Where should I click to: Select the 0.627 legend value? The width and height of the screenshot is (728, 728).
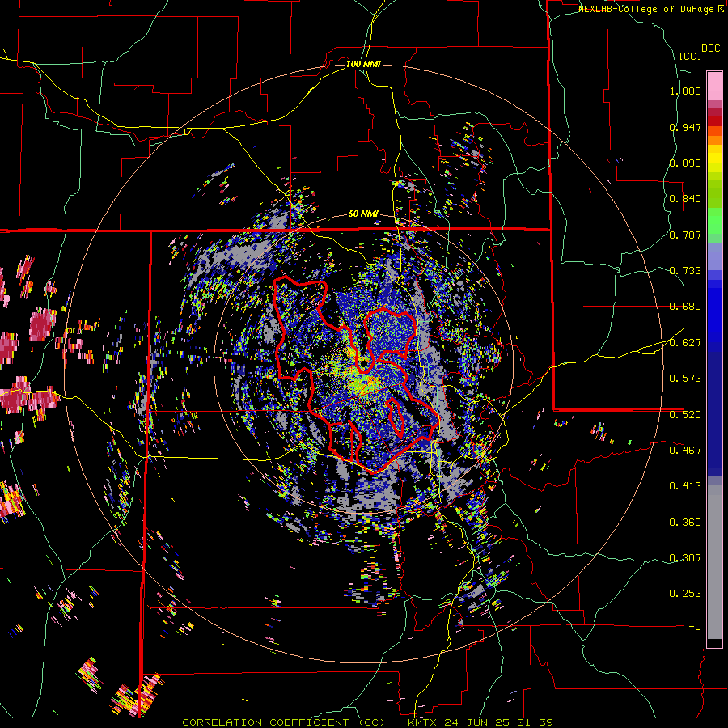pyautogui.click(x=685, y=343)
